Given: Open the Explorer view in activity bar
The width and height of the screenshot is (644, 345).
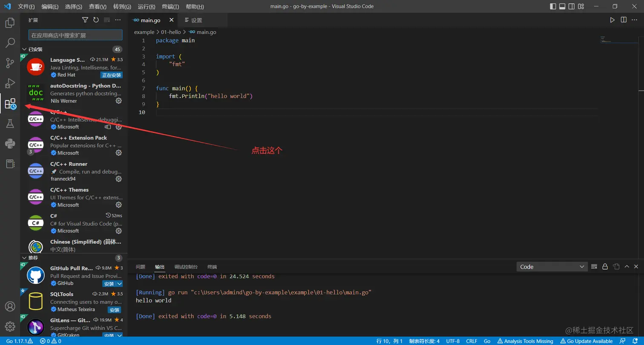Looking at the screenshot, I should pyautogui.click(x=10, y=23).
